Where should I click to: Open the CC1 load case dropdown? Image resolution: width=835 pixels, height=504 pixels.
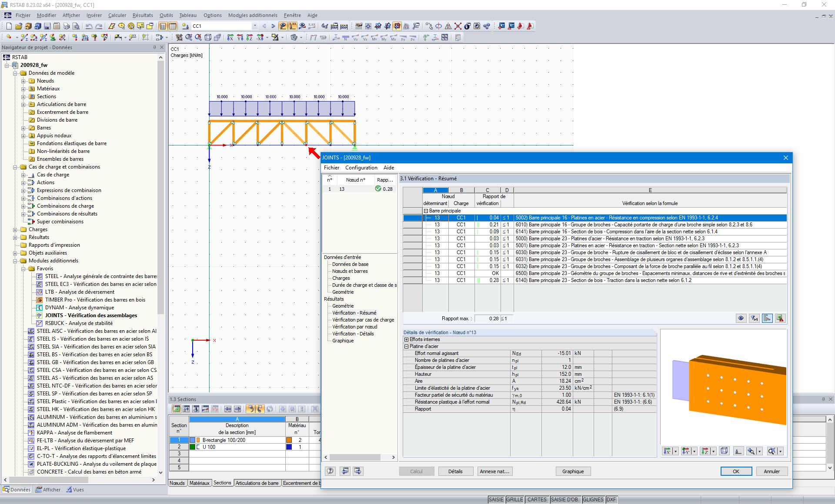click(x=255, y=26)
